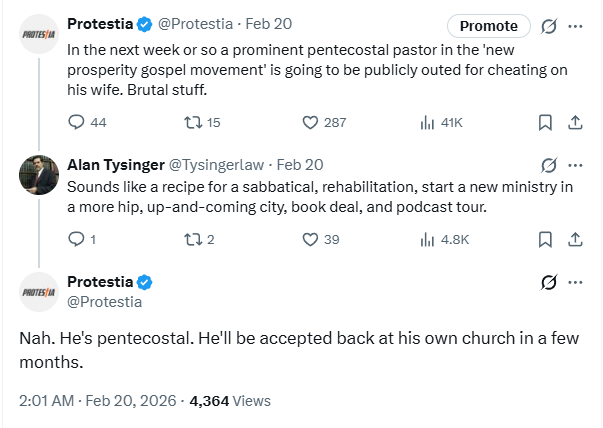This screenshot has width=603, height=428.
Task: Like Alan Tysinger's reply with 39 likes
Action: (x=310, y=239)
